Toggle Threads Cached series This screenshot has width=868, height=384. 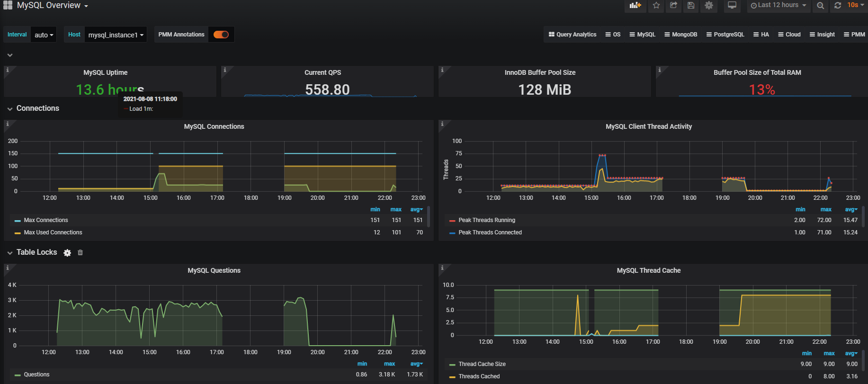click(x=479, y=376)
